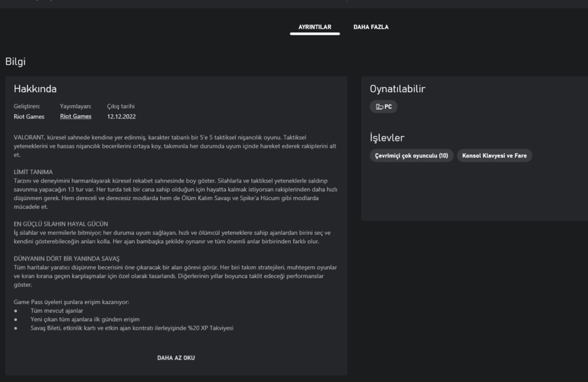Open the Riot Games publisher link

click(x=75, y=116)
